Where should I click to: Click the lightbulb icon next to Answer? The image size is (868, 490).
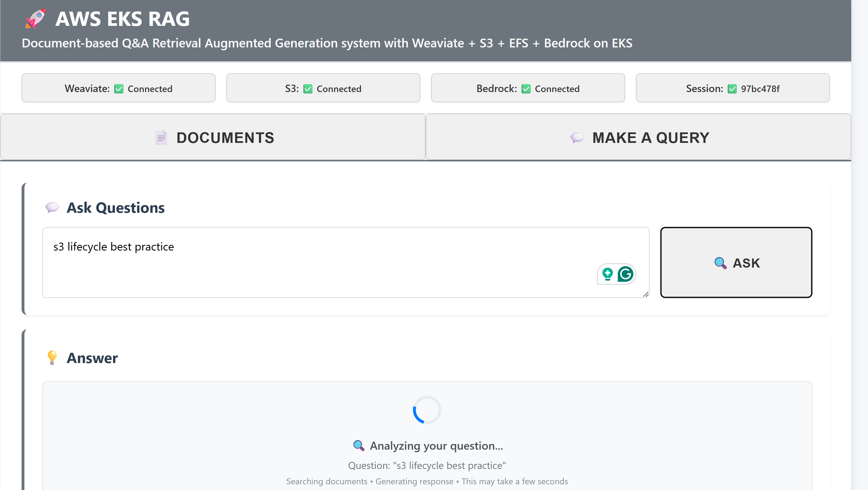click(x=52, y=358)
